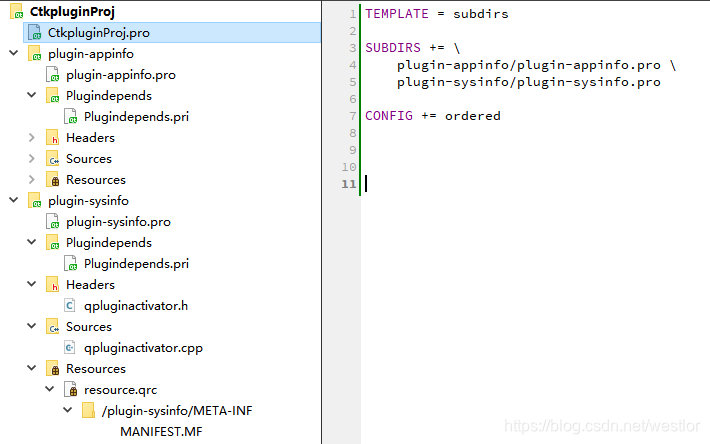This screenshot has width=710, height=444.
Task: Click the word subdirs on line 1
Action: click(x=481, y=14)
